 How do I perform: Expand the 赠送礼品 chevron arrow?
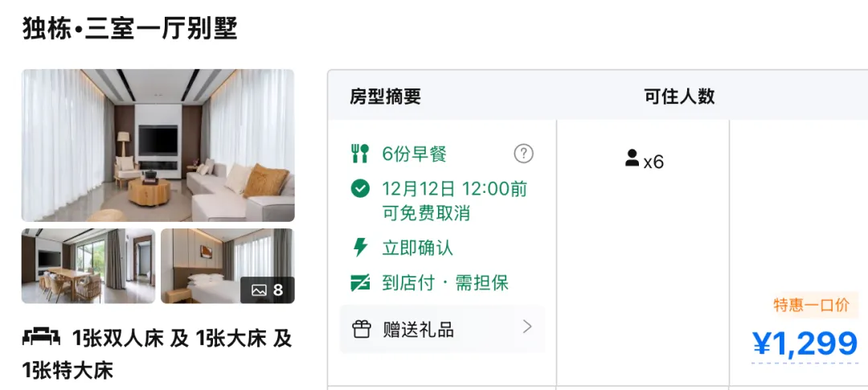(527, 326)
